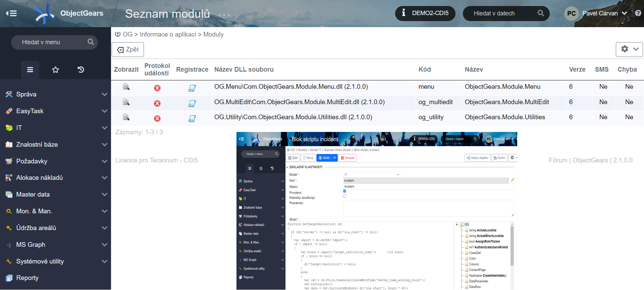Select the Com.ObjectGears.Module.MultiEdit.dll file name
The height and width of the screenshot is (290, 644).
point(300,102)
